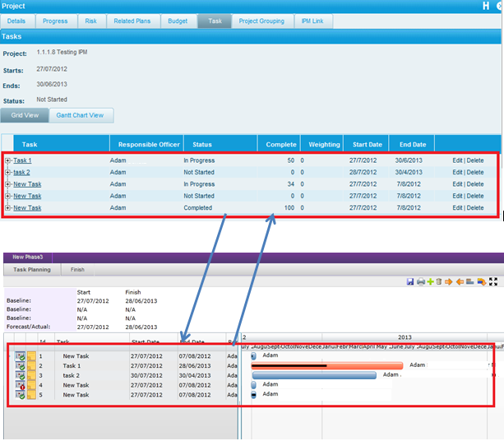
Task: Click the orange Task 1 Gantt progress bar
Action: point(327,366)
